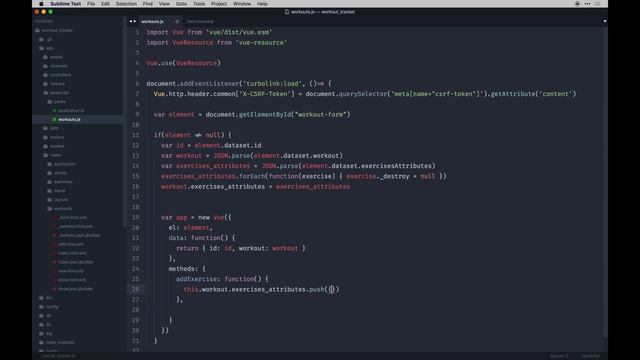
Task: Click the workouts folder icon under views
Action: click(49, 209)
